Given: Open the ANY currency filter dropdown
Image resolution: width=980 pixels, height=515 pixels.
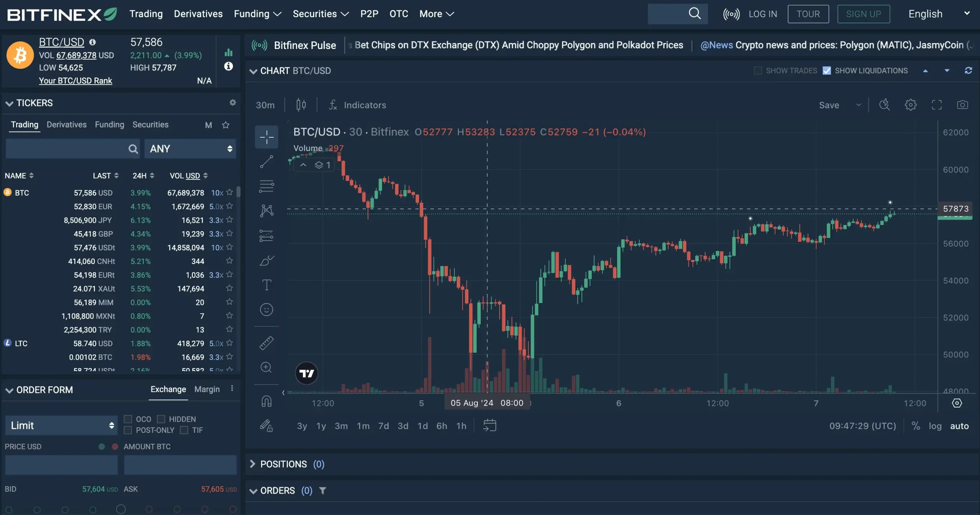Looking at the screenshot, I should coord(190,148).
